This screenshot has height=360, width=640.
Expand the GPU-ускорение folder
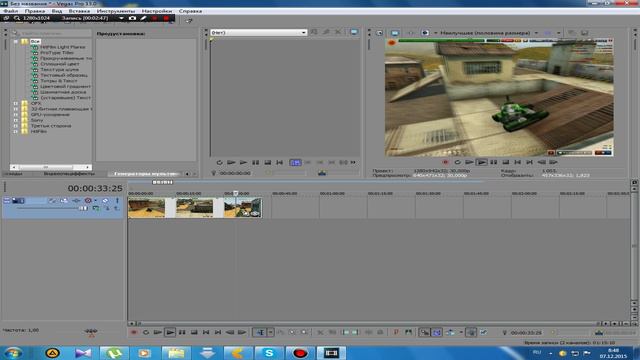tap(16, 115)
